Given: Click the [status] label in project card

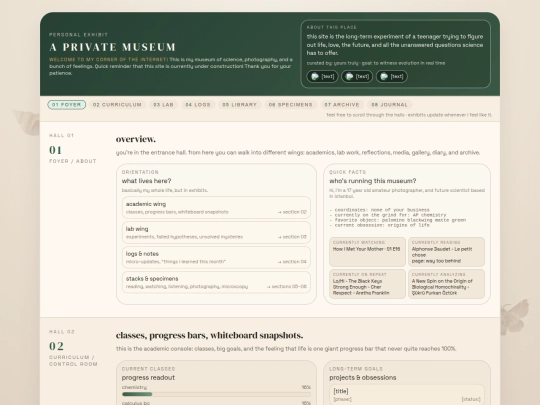Looking at the screenshot, I should tap(471, 399).
